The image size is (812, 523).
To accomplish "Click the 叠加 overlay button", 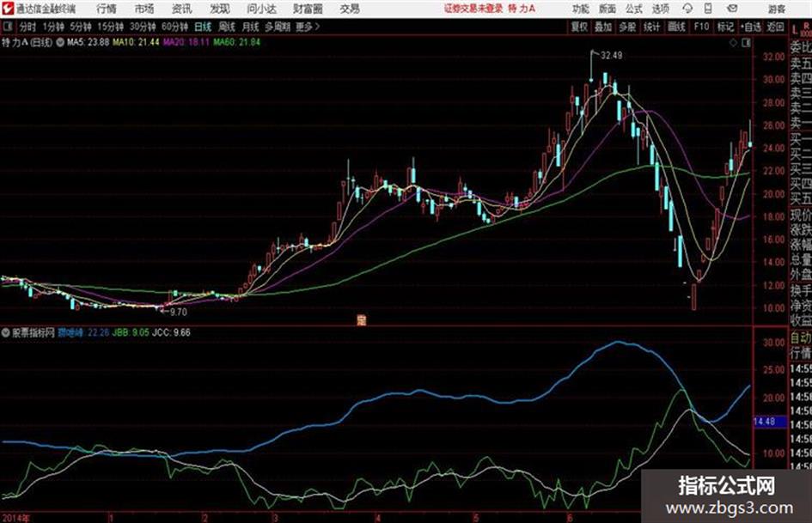I will [x=603, y=27].
